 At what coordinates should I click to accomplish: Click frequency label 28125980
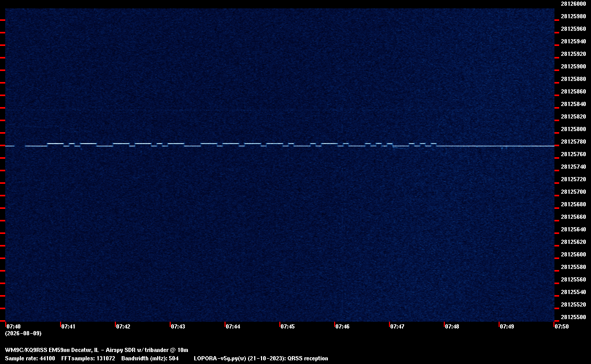[573, 16]
